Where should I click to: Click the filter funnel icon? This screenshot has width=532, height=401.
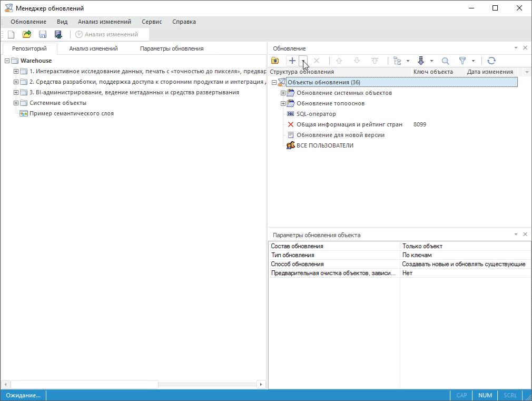click(x=462, y=61)
